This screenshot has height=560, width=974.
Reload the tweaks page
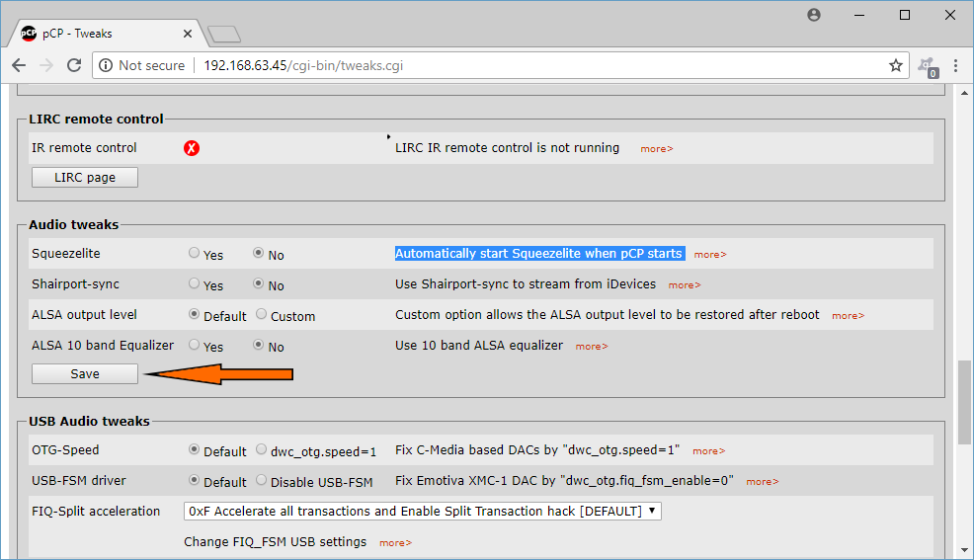[x=74, y=65]
